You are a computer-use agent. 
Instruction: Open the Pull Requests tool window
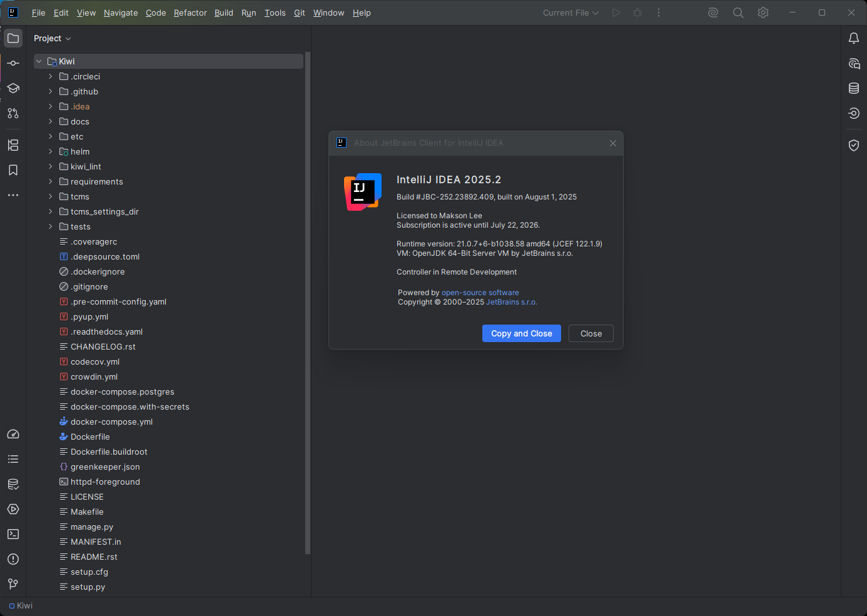click(13, 113)
